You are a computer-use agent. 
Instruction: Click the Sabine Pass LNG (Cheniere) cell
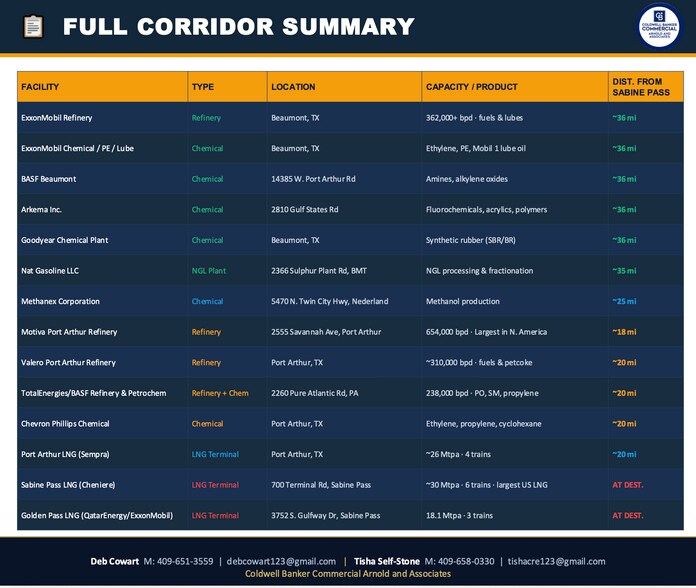point(68,485)
